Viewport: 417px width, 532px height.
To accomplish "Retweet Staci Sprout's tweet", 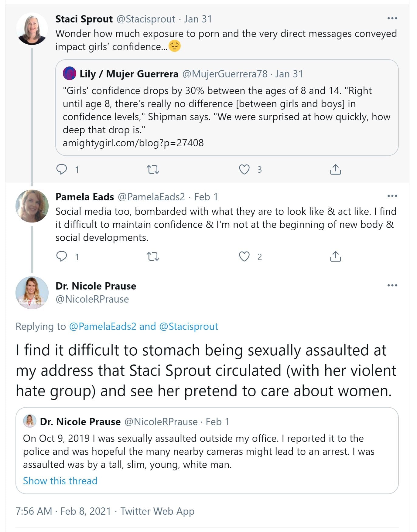I will click(153, 169).
